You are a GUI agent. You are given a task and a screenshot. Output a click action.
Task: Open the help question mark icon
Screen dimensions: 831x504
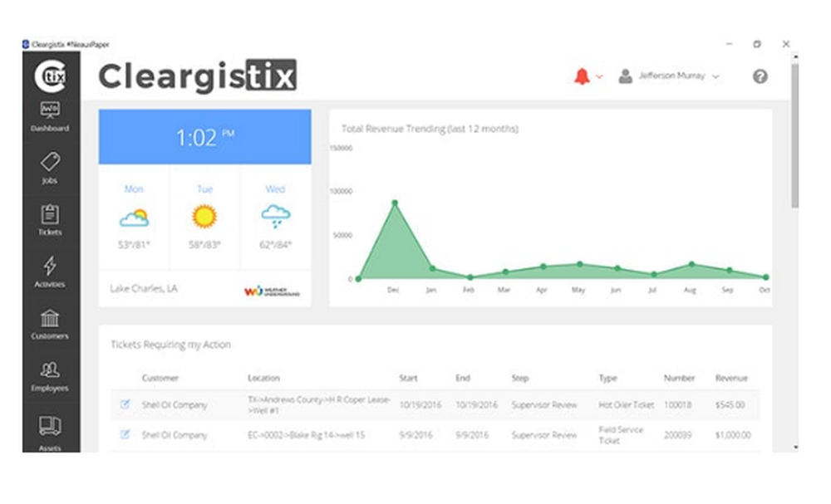tap(760, 76)
